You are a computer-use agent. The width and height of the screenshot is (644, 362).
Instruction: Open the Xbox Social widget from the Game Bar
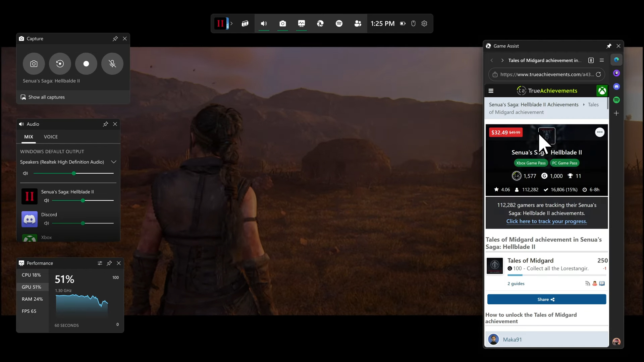click(x=358, y=23)
